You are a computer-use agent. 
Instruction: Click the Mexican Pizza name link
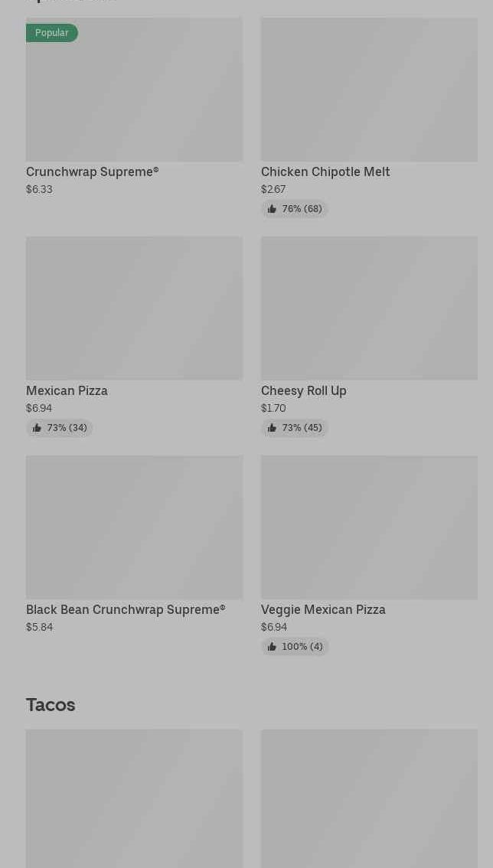click(67, 391)
